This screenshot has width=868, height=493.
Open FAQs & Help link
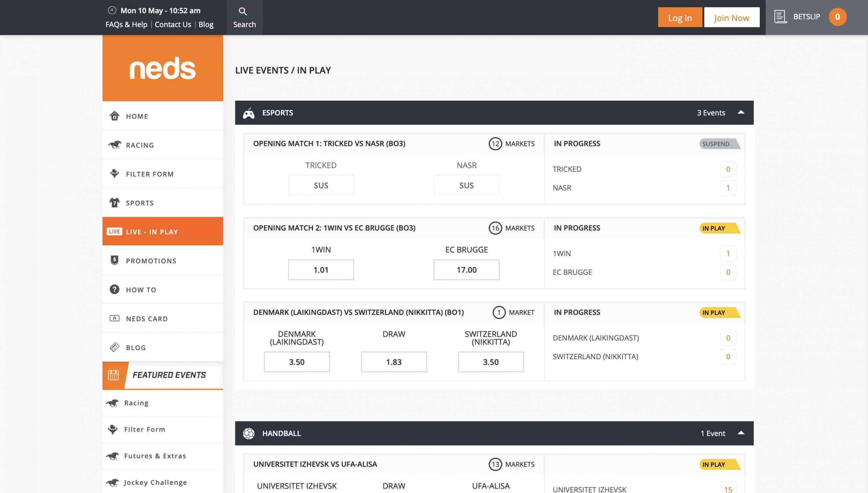(126, 24)
